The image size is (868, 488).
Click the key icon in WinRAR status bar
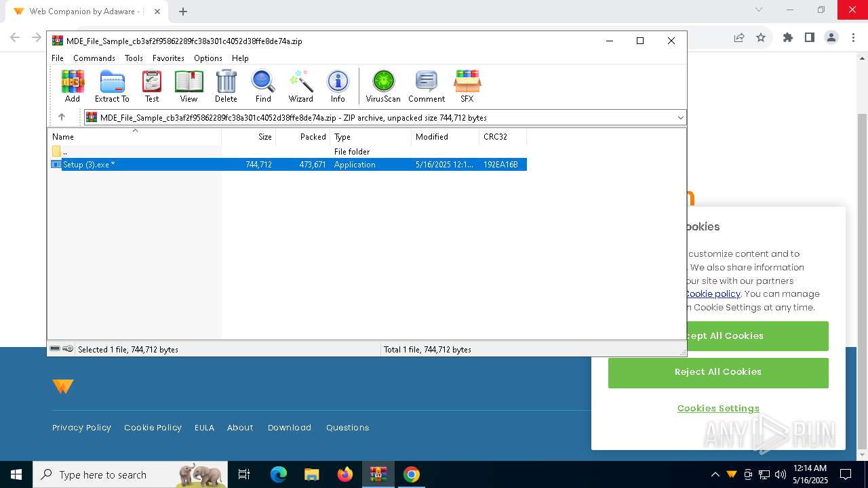pyautogui.click(x=68, y=349)
